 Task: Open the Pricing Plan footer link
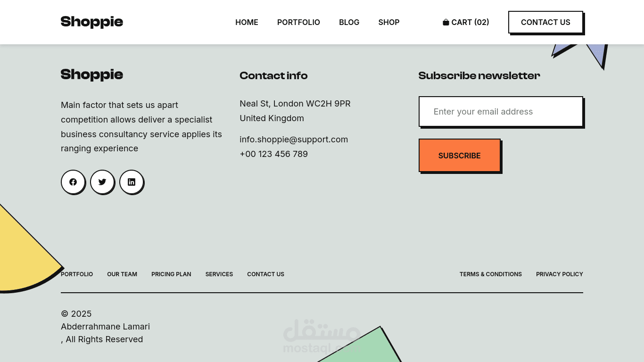[171, 274]
